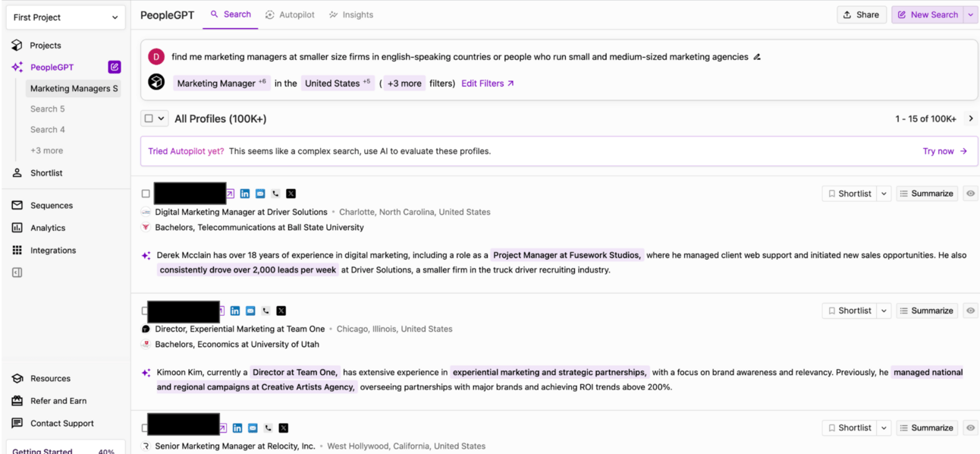Open LinkedIn icon for the Team One profile
Viewport: 980px width, 454px height.
(x=235, y=311)
